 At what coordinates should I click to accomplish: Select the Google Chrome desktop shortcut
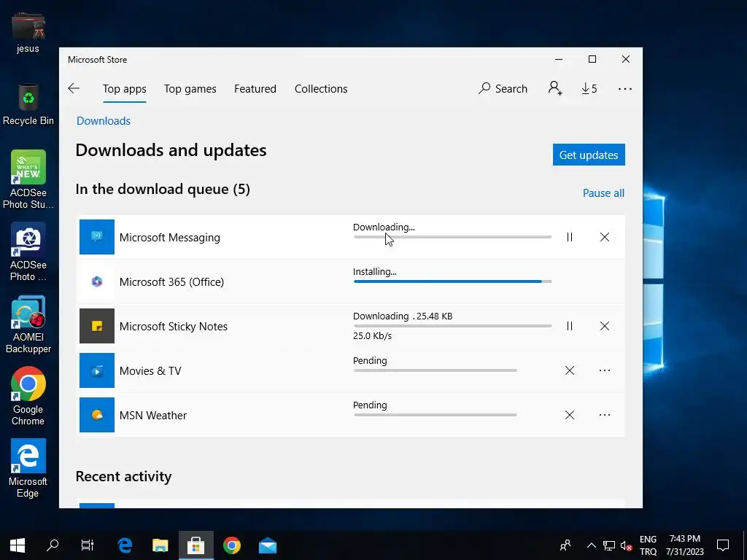(28, 396)
